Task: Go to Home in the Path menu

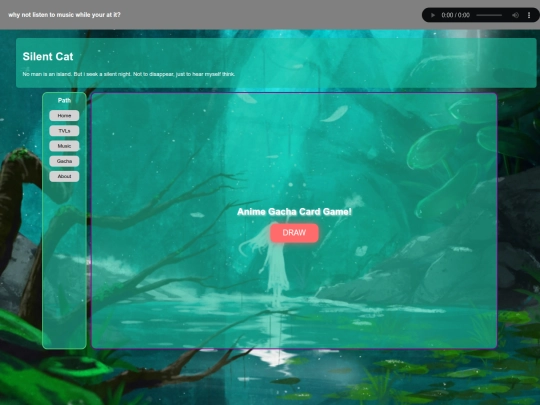Action: point(64,116)
